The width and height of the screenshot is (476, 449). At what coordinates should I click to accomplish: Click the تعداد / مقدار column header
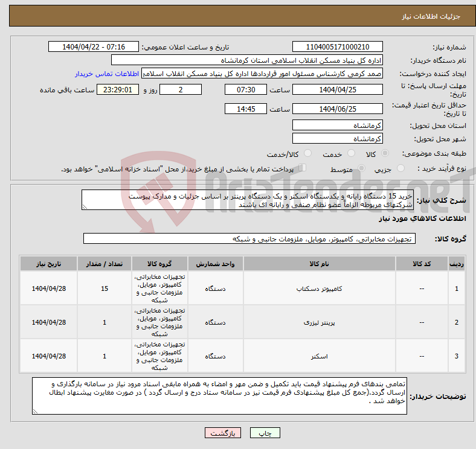[105, 264]
